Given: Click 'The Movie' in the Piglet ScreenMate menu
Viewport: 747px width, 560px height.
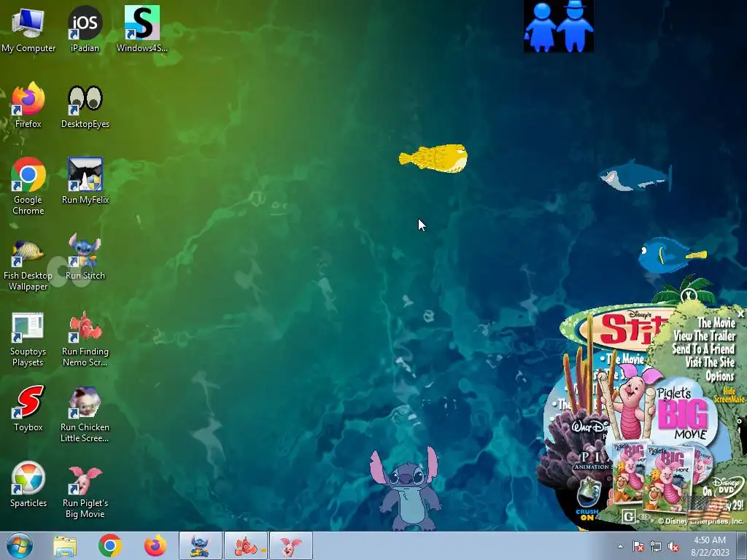Looking at the screenshot, I should point(716,323).
